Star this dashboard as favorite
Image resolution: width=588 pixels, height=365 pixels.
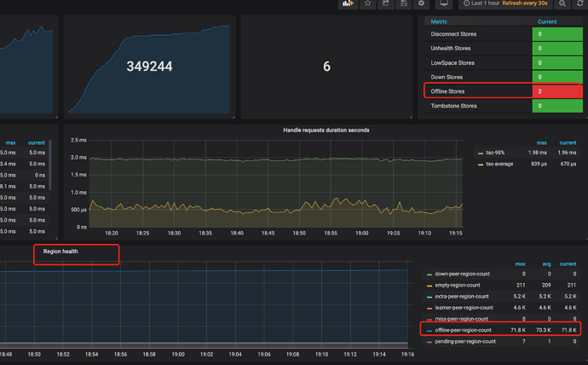point(368,4)
